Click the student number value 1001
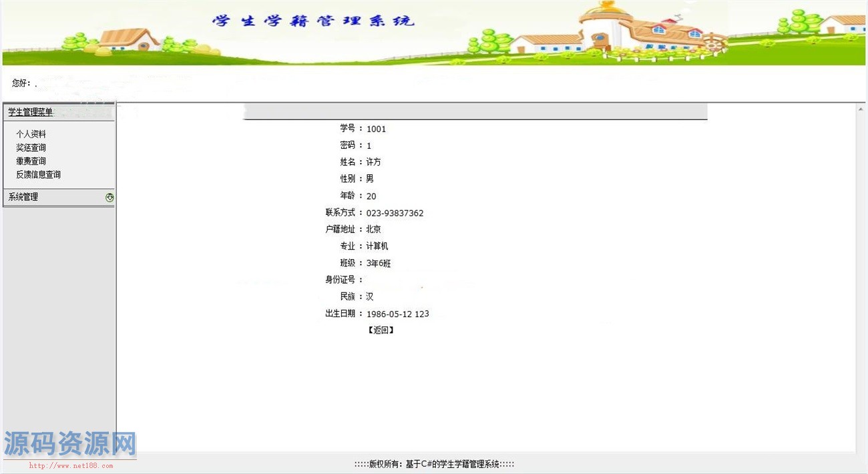 (x=376, y=129)
